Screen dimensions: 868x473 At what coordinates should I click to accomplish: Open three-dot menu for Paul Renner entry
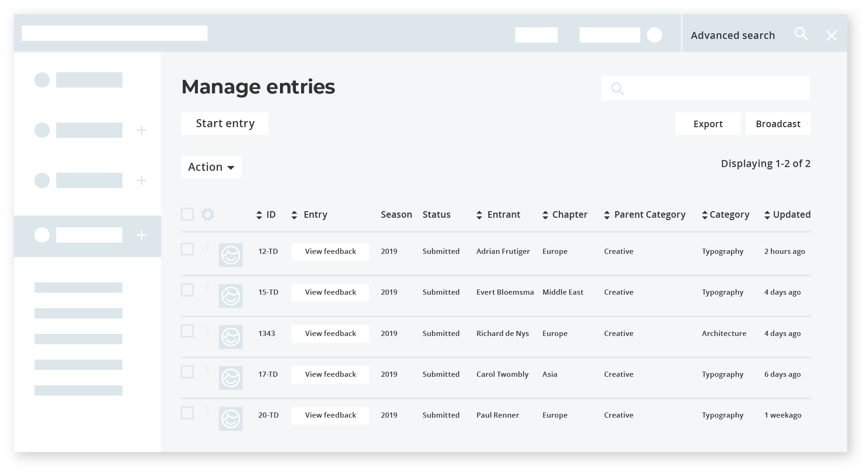click(x=208, y=411)
